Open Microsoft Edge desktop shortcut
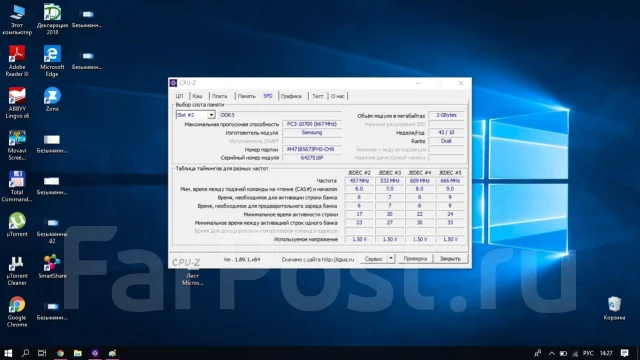Screen dimensions: 640x360 (52, 61)
